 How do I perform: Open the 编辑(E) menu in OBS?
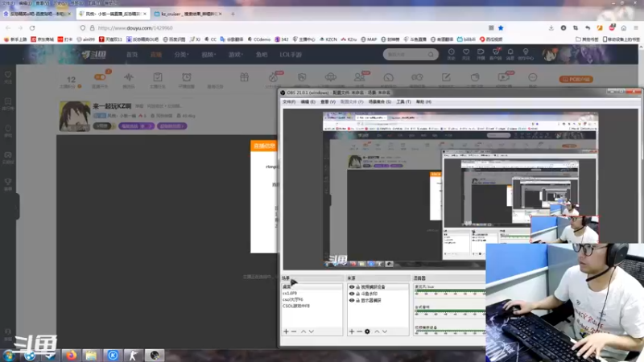click(308, 102)
